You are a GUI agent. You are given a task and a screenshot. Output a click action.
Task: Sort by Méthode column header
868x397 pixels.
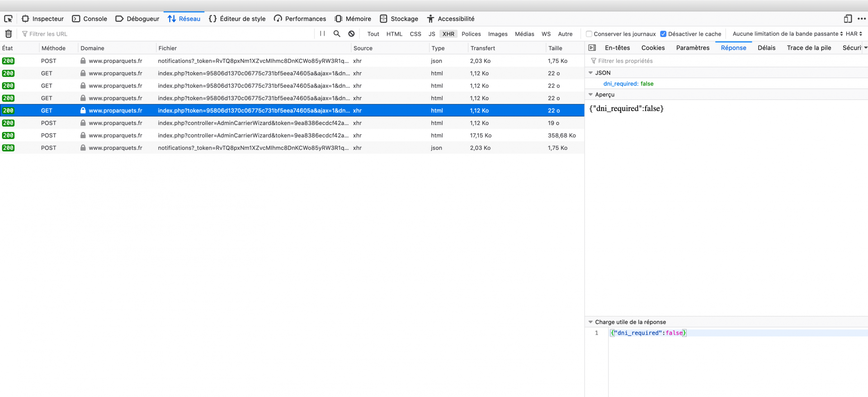[58, 48]
